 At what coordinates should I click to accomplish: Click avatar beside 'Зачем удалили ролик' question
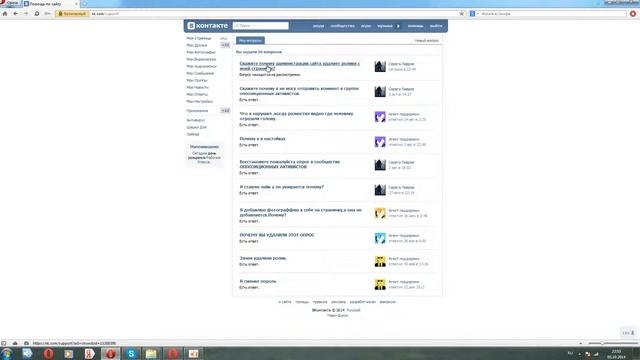point(380,261)
